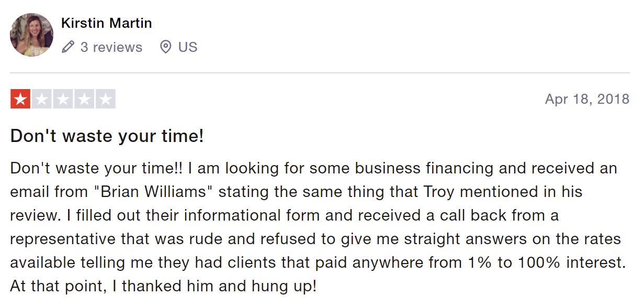
Task: Open Kirstin Martin's profile photo
Action: click(x=31, y=35)
